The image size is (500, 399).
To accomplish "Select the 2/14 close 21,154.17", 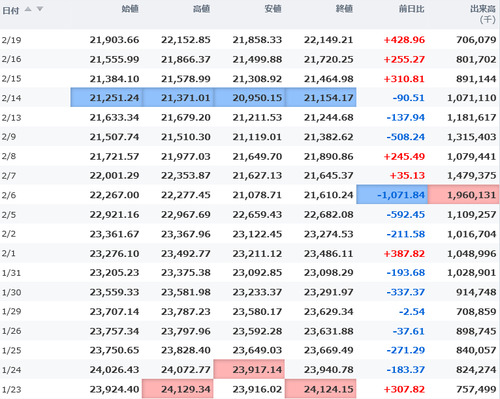I will pyautogui.click(x=321, y=97).
